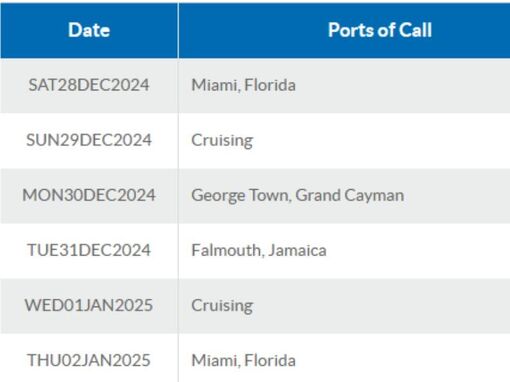The width and height of the screenshot is (510, 382).
Task: Click the Ports of Call column header
Action: 344,30
